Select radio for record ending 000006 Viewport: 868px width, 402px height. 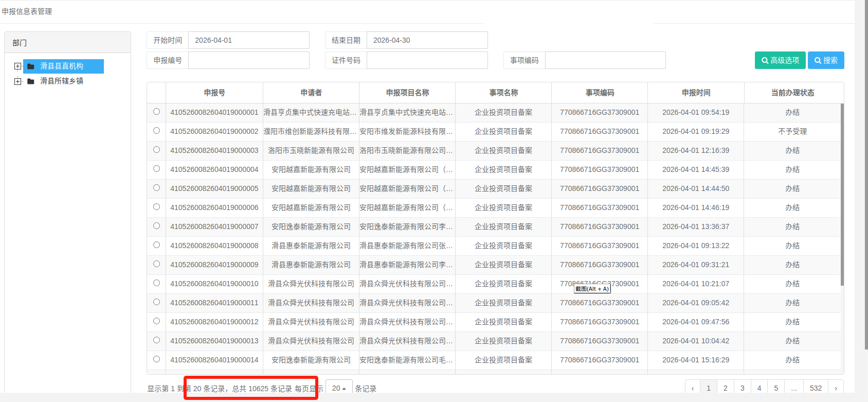click(156, 207)
